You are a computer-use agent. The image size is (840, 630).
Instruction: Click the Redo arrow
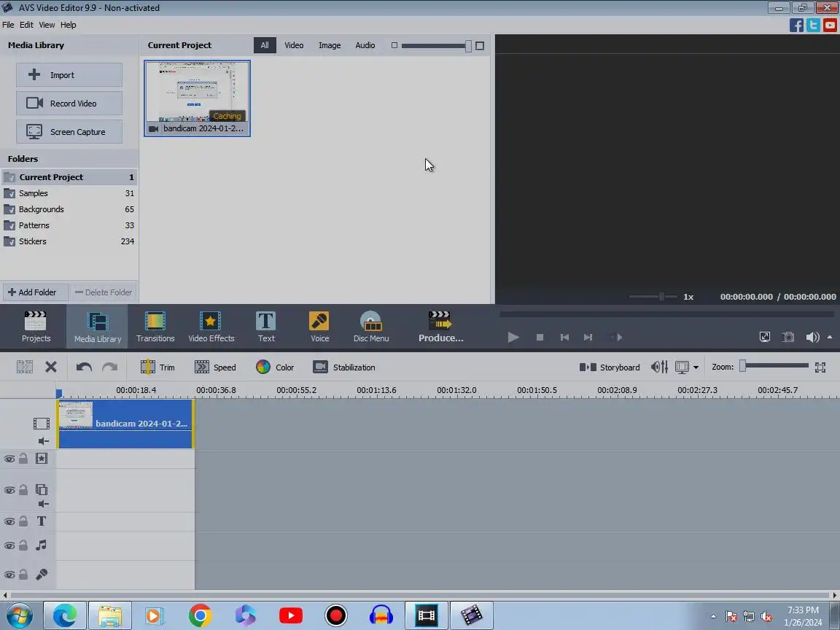110,367
